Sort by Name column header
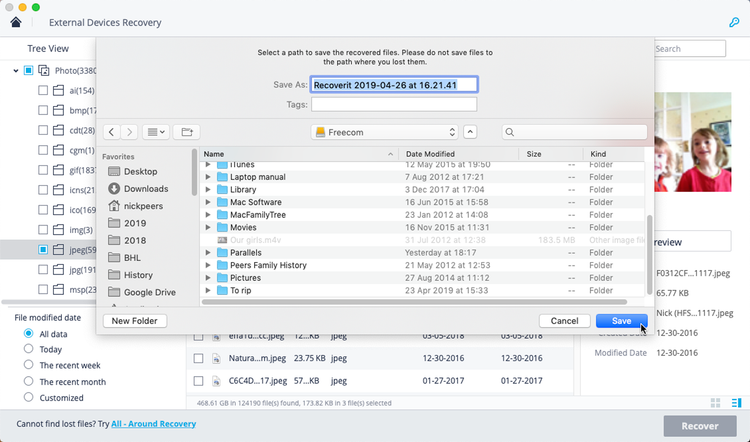The width and height of the screenshot is (750, 442). coord(299,154)
